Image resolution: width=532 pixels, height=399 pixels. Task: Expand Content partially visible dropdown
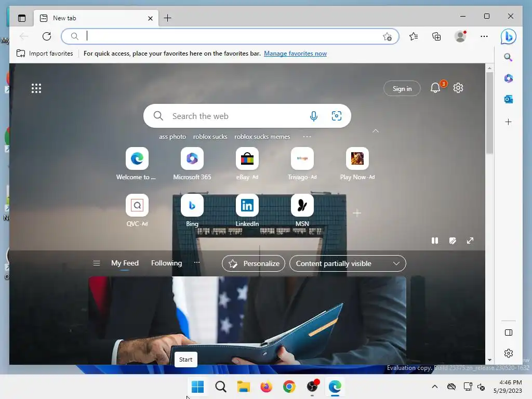(348, 263)
